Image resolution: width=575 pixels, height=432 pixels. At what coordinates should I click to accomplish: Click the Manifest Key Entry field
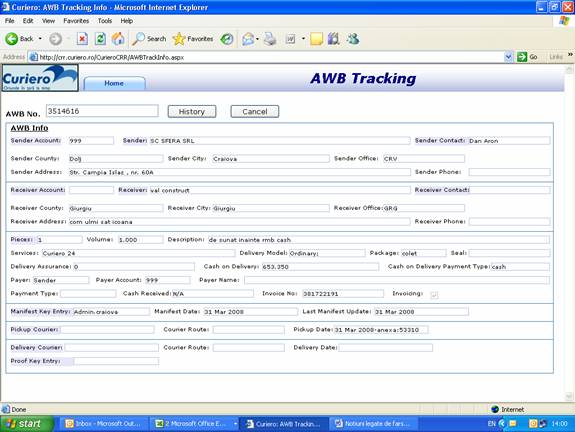(111, 312)
